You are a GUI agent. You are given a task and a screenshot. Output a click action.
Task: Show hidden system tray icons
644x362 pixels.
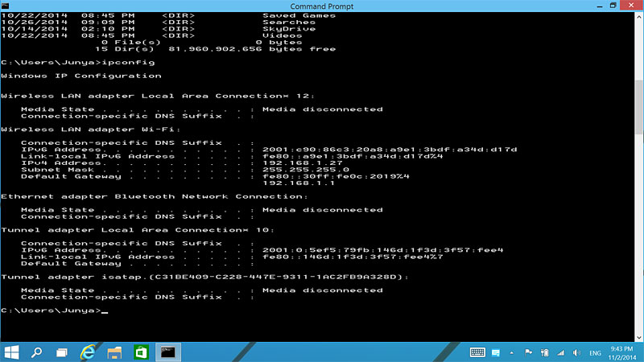(x=511, y=352)
